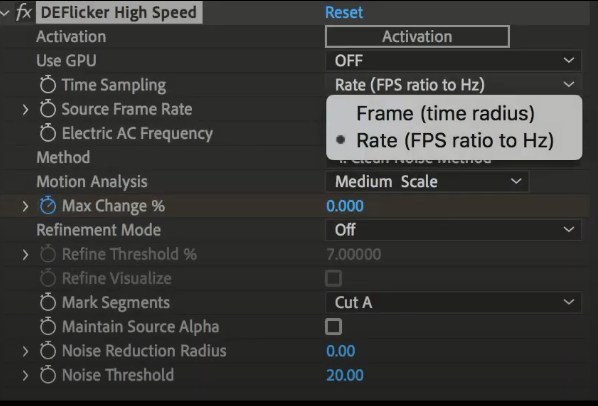Click the Reset link
The image size is (598, 406).
(x=344, y=12)
